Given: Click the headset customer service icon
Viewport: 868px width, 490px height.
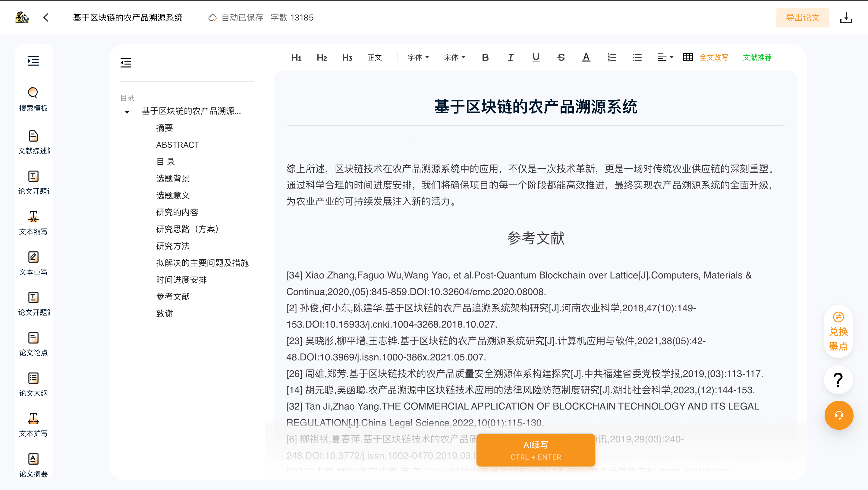Looking at the screenshot, I should coord(839,415).
